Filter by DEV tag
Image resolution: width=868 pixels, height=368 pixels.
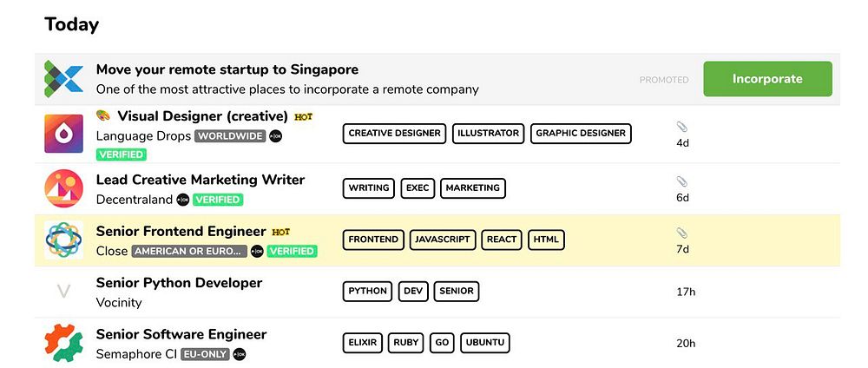tap(413, 291)
